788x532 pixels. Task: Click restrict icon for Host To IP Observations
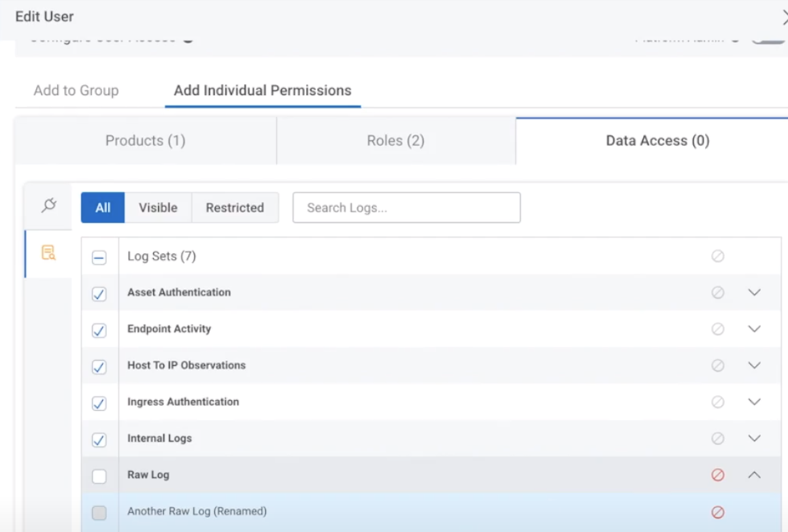point(717,365)
